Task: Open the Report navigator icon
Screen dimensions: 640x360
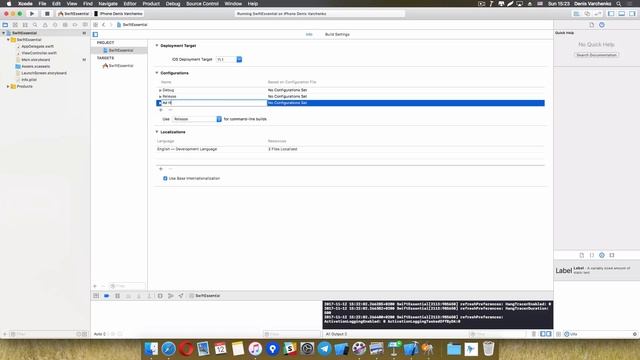Action: point(85,25)
